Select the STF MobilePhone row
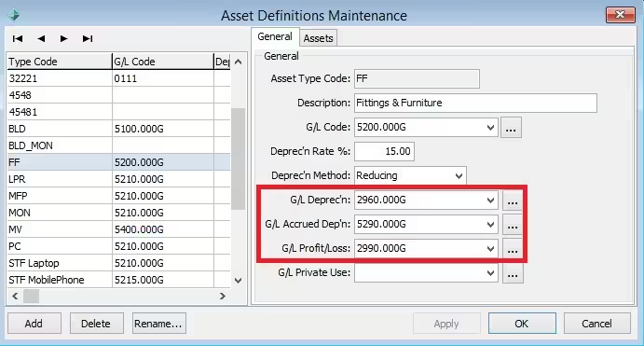Image resolution: width=644 pixels, height=346 pixels. (x=119, y=280)
